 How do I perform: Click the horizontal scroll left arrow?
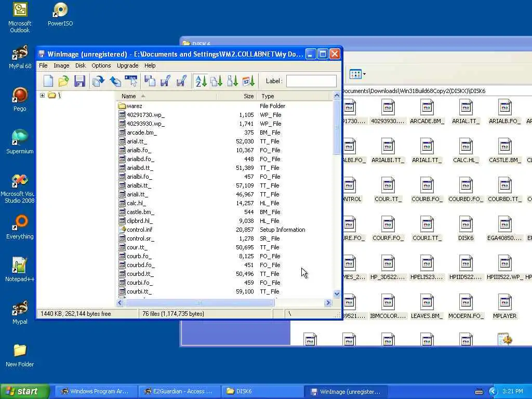pos(120,303)
